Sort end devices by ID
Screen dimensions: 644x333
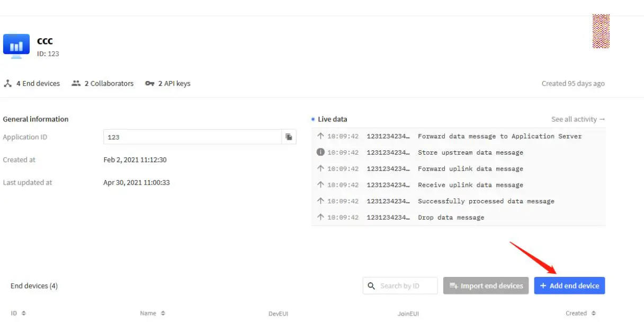pyautogui.click(x=24, y=313)
